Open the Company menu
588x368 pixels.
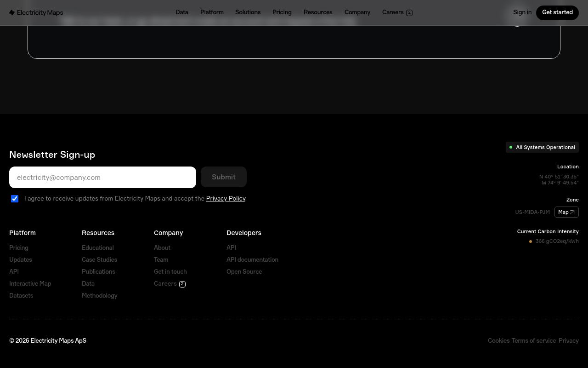357,12
